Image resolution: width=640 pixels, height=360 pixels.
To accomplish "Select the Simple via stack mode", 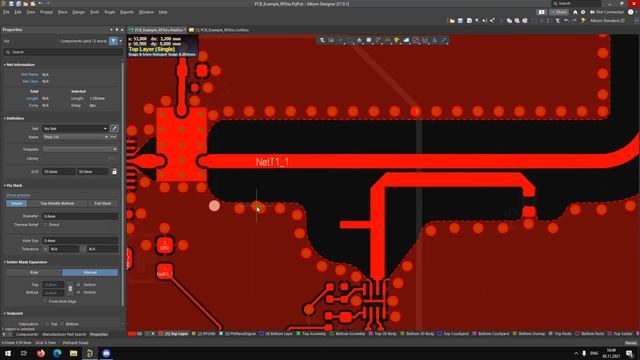I will tap(16, 203).
